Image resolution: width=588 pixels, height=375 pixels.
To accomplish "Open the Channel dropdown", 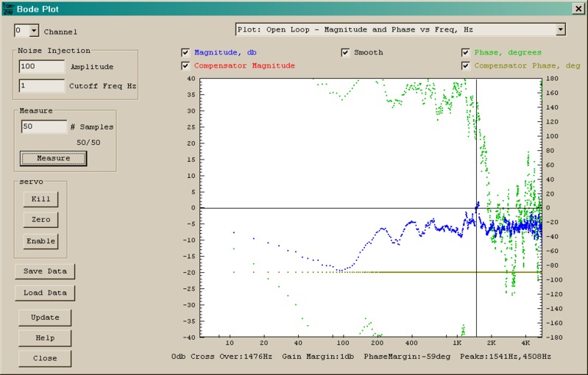I will point(34,31).
